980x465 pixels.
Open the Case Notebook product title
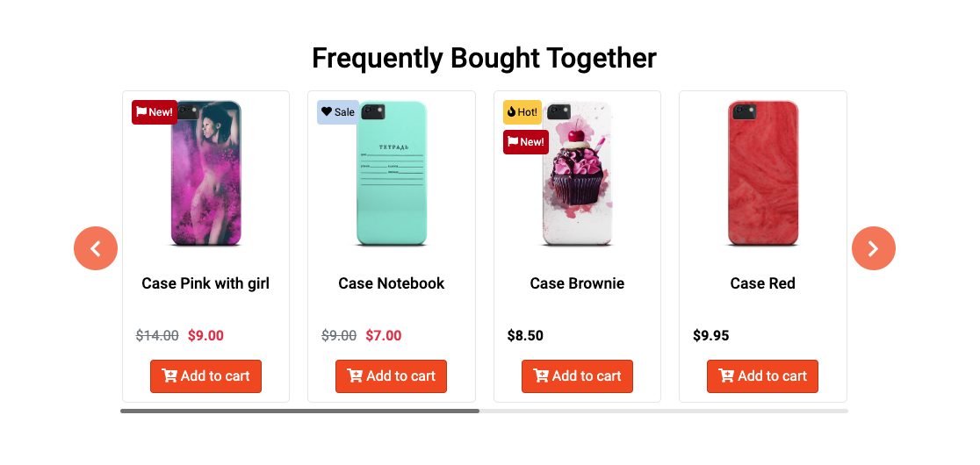pyautogui.click(x=392, y=283)
